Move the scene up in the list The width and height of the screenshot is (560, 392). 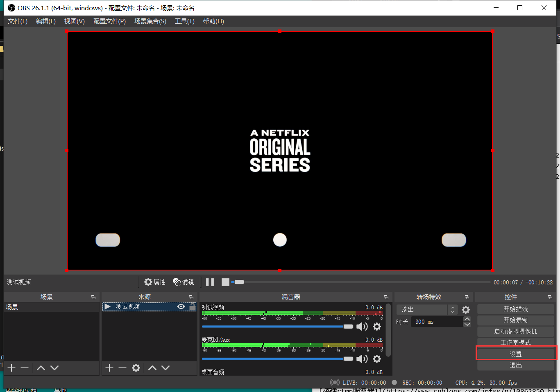41,368
